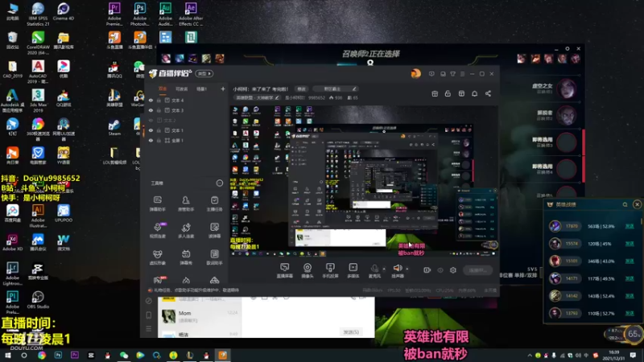Select layer row 文本 4
Screen dimensions: 644x362
[x=187, y=100]
